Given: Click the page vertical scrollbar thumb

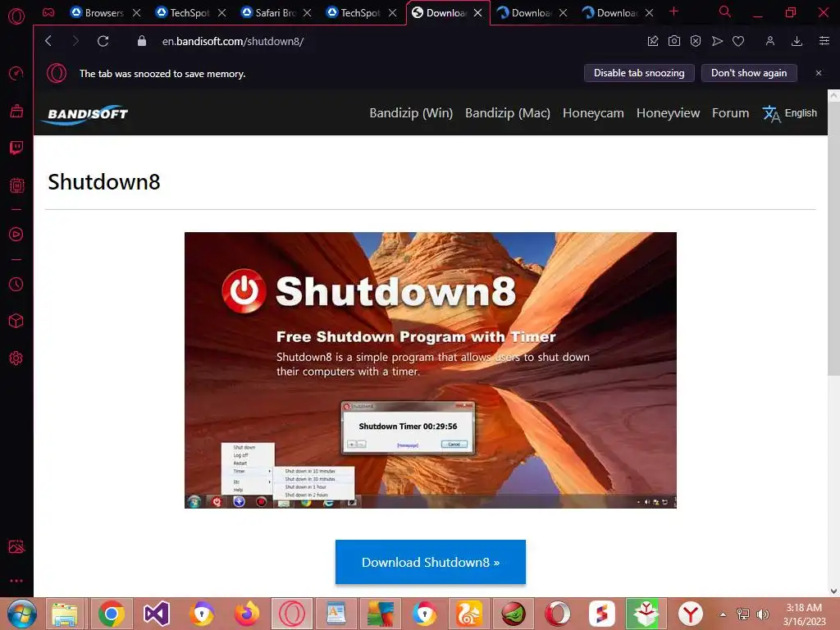Looking at the screenshot, I should (x=833, y=239).
